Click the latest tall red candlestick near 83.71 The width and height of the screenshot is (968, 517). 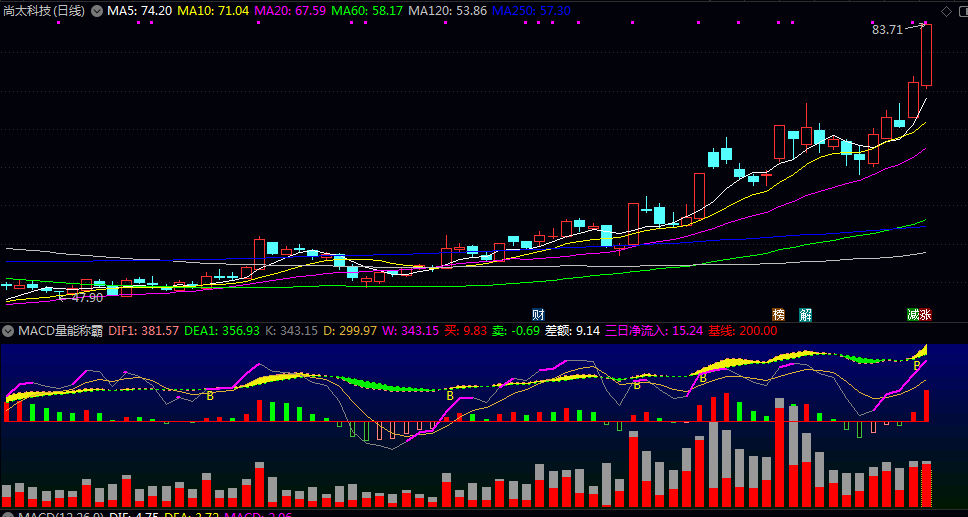click(926, 54)
